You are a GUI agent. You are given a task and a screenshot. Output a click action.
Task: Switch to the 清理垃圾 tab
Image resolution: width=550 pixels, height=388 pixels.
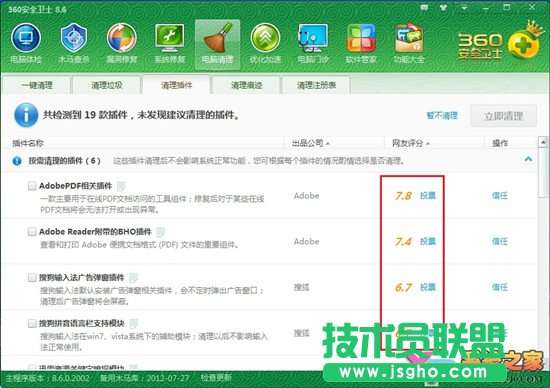pyautogui.click(x=107, y=85)
